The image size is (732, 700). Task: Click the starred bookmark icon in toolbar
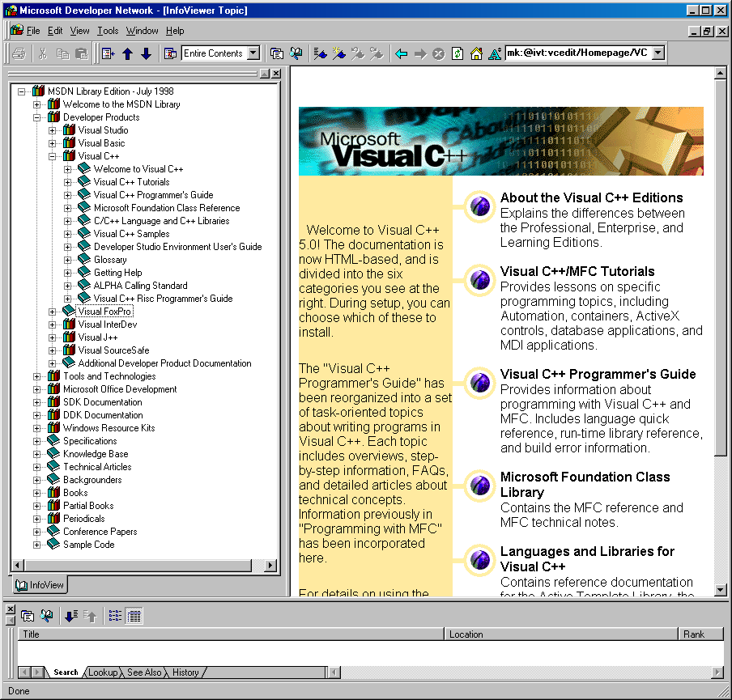(339, 53)
